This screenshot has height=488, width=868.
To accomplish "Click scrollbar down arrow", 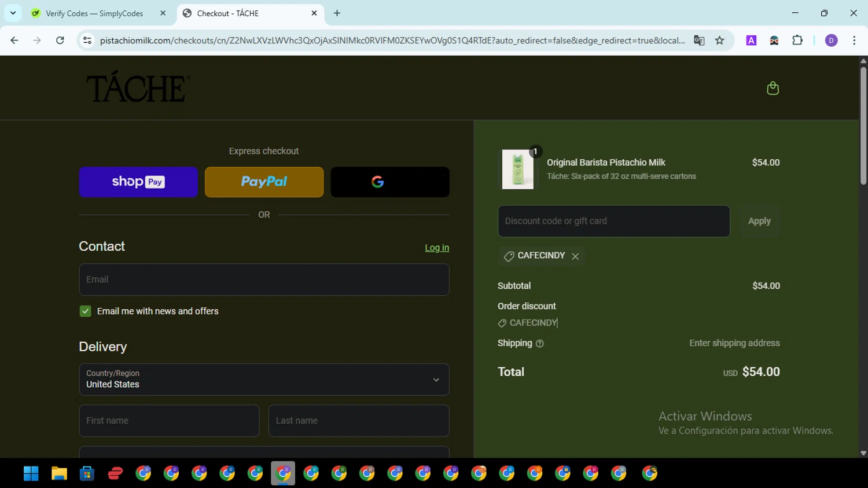I will (x=863, y=453).
